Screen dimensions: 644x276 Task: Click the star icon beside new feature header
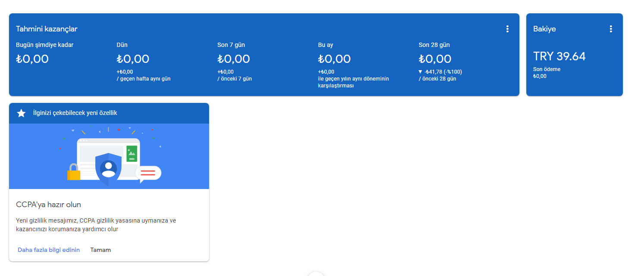(x=21, y=113)
